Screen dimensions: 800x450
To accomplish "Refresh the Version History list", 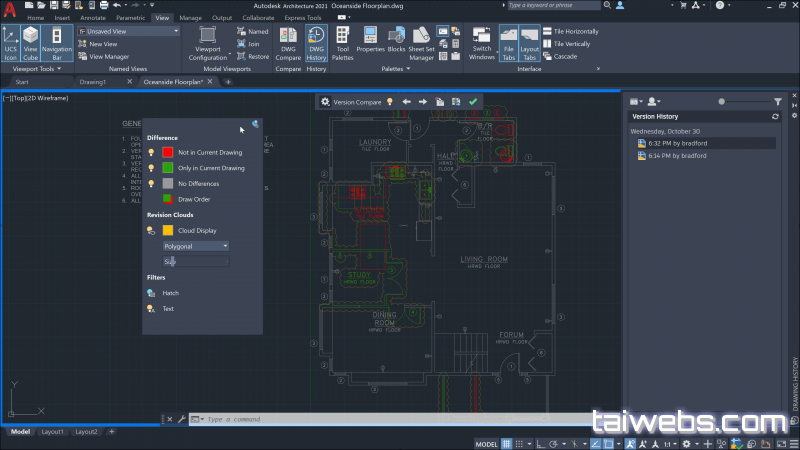I will click(776, 117).
